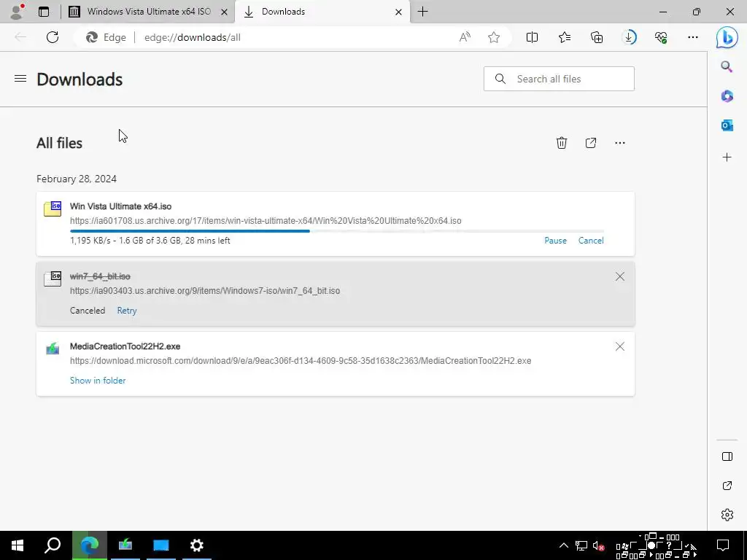Open sidebar Search tool
The image size is (747, 560).
[x=727, y=66]
